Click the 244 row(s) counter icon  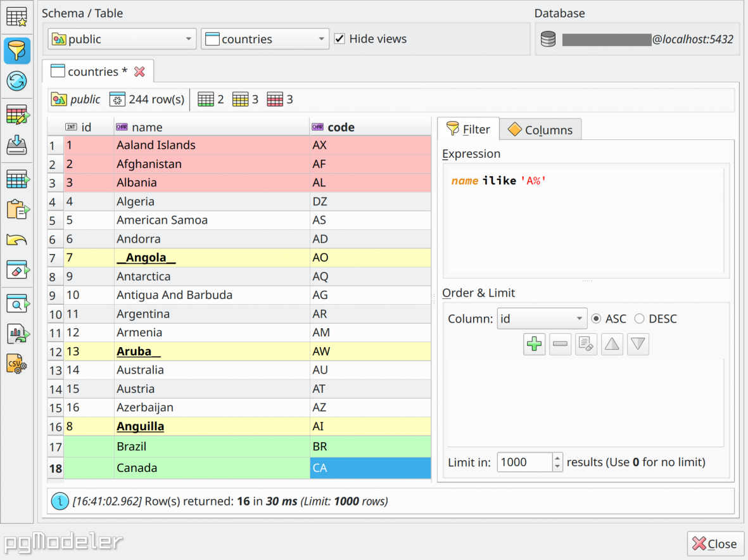pos(117,99)
